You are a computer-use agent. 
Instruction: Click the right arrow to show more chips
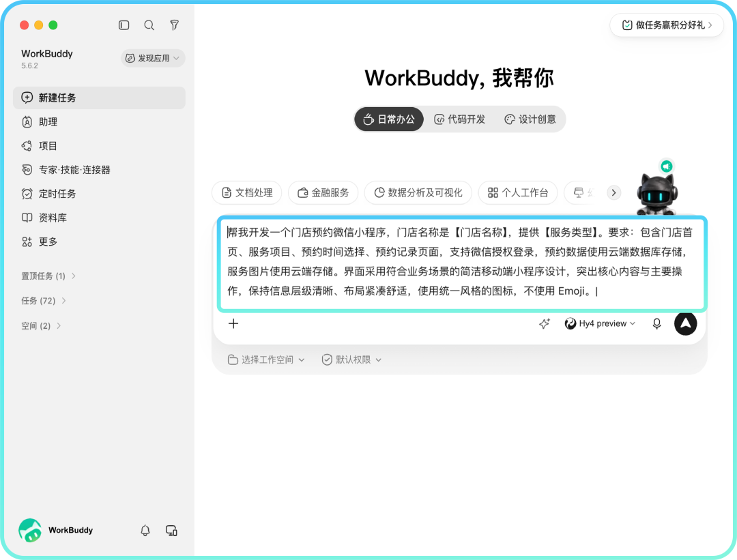pos(614,192)
